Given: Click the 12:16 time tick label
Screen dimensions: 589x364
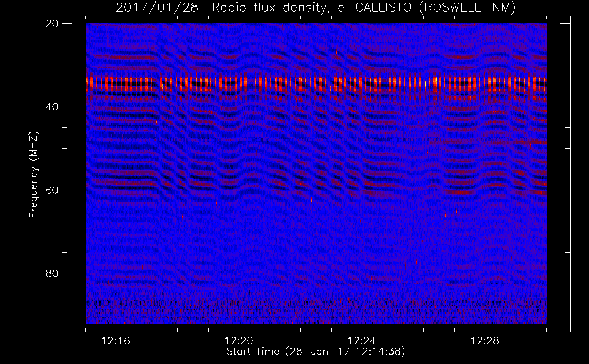Looking at the screenshot, I should (x=116, y=341).
